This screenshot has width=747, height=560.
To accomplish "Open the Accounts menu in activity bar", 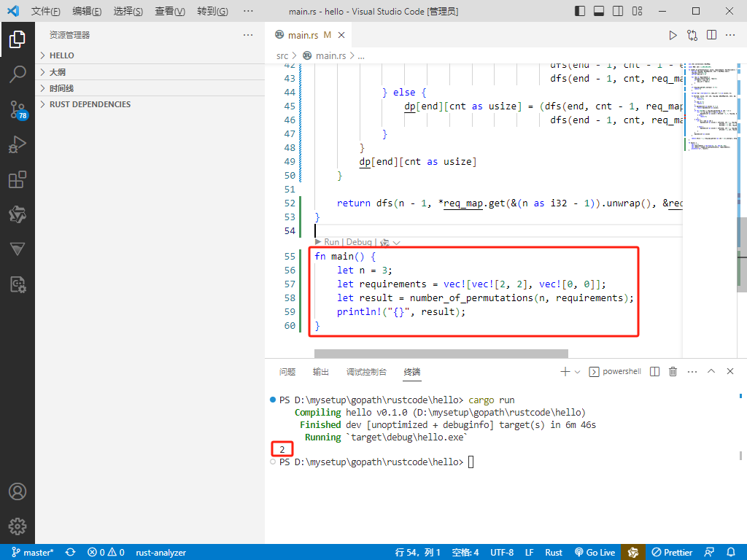I will coord(18,491).
